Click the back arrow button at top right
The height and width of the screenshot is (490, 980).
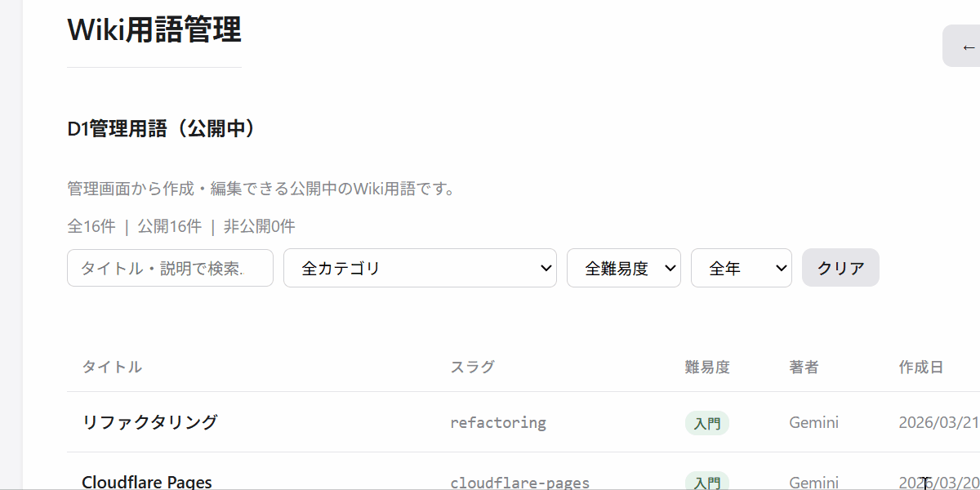coord(962,46)
